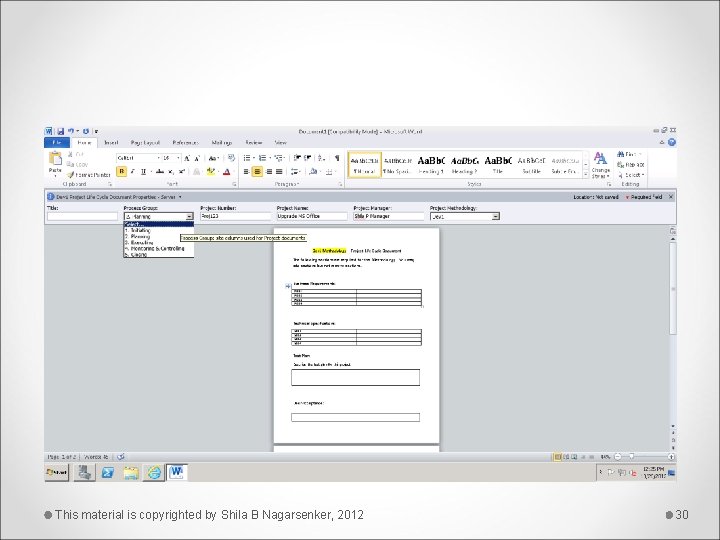Viewport: 720px width, 540px height.
Task: Click the Borders icon
Action: coord(329,172)
